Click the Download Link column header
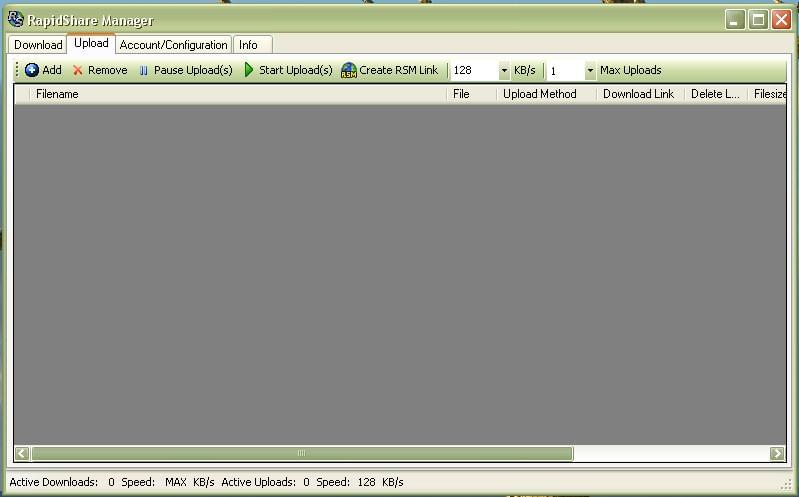The image size is (799, 497). click(x=640, y=94)
